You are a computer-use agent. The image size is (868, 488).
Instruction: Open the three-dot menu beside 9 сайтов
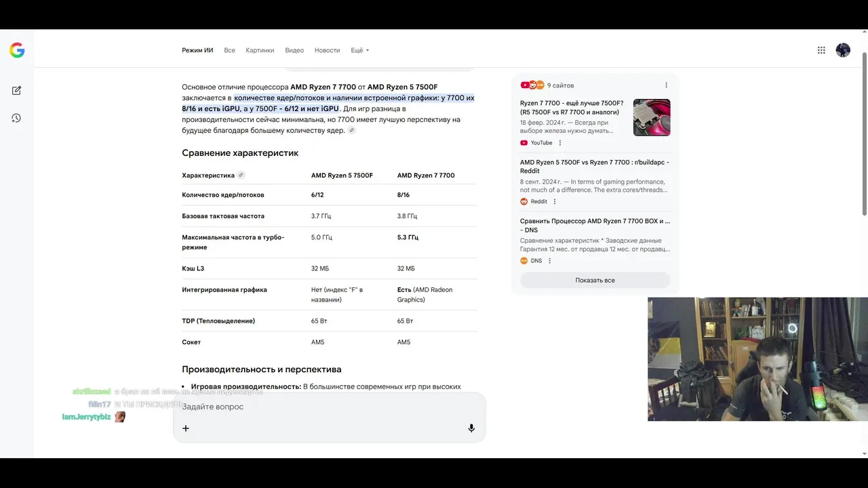click(x=666, y=85)
